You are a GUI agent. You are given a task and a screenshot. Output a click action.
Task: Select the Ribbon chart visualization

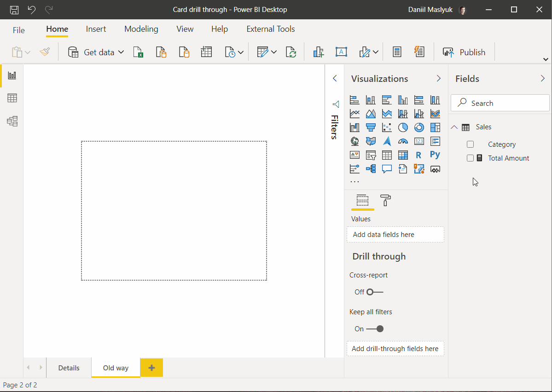(435, 114)
